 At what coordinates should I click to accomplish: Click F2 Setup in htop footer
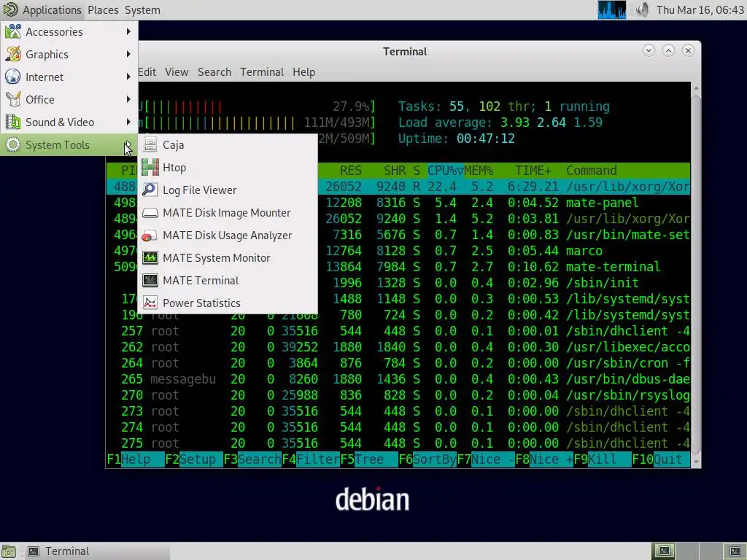click(x=194, y=459)
